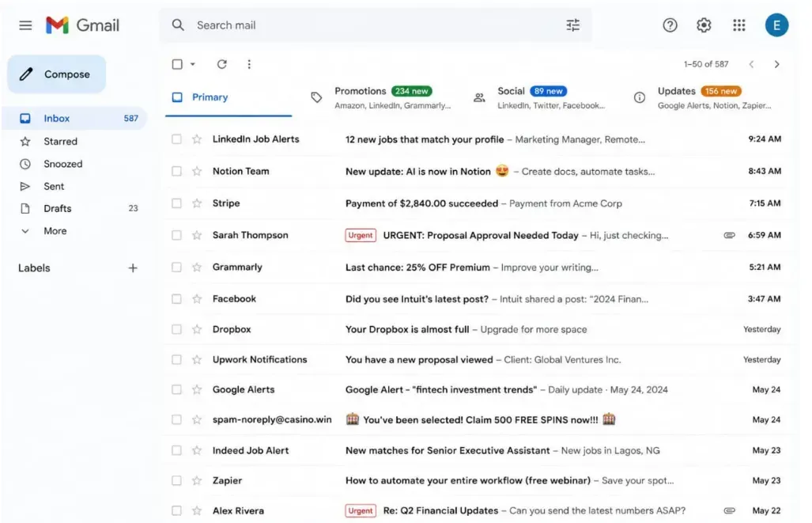Click the Search mail field

click(x=376, y=25)
